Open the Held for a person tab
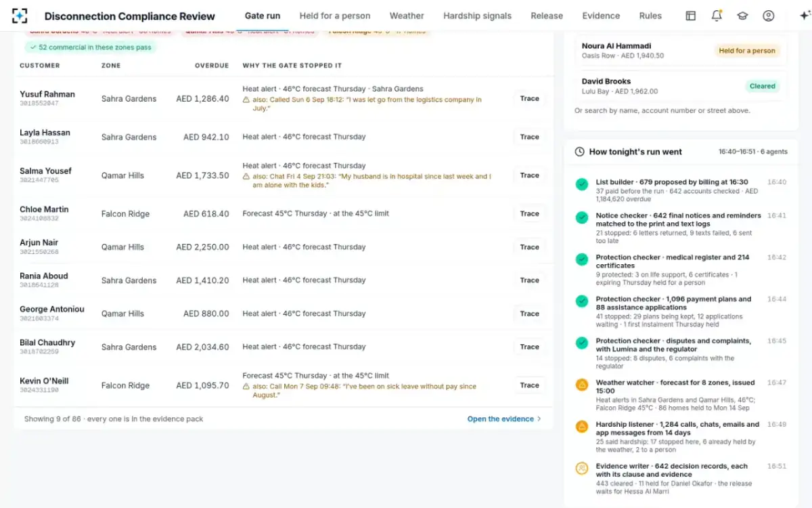 [x=335, y=16]
